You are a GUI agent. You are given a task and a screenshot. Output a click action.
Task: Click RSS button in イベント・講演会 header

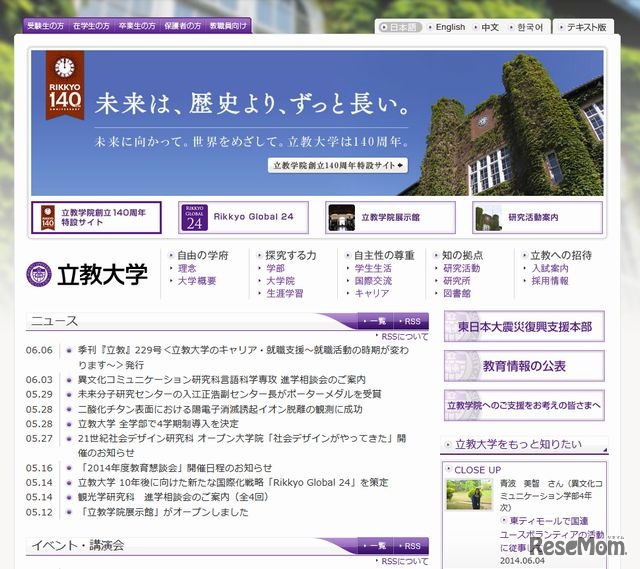pyautogui.click(x=411, y=546)
